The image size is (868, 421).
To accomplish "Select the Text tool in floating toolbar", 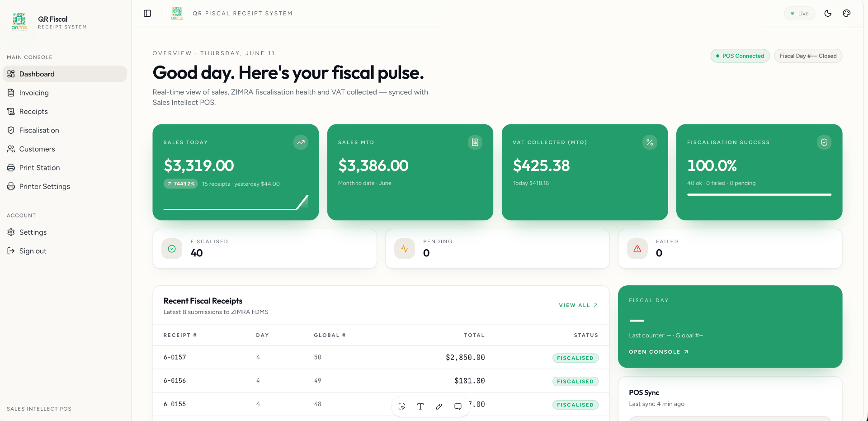I will click(420, 407).
